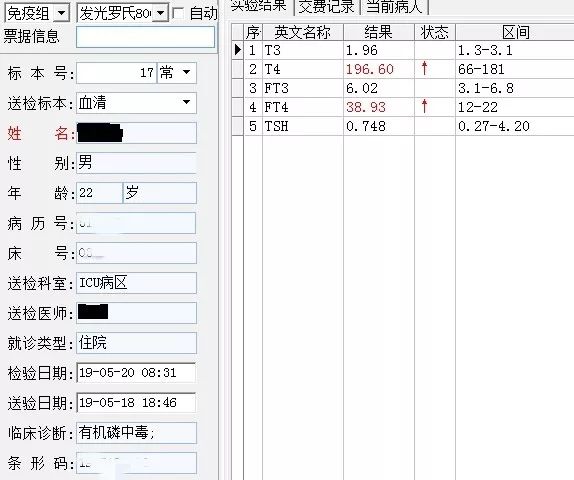574x480 pixels.
Task: Open the 实验结果 tab
Action: click(258, 6)
